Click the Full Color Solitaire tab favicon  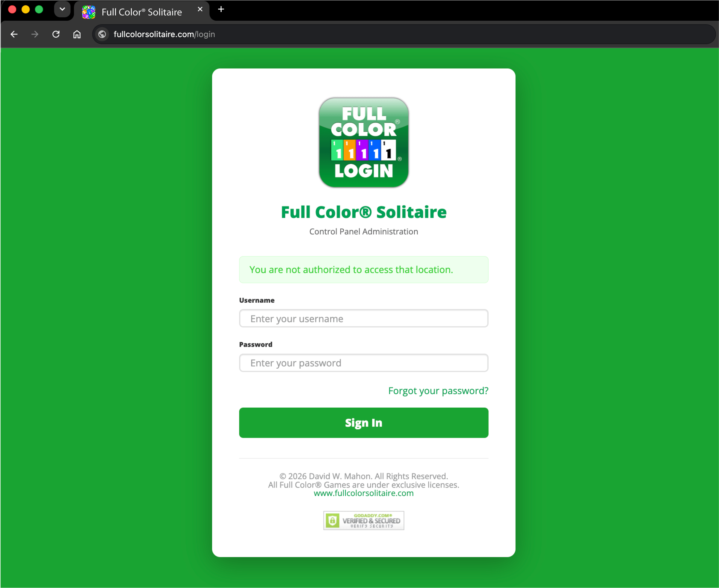point(89,12)
